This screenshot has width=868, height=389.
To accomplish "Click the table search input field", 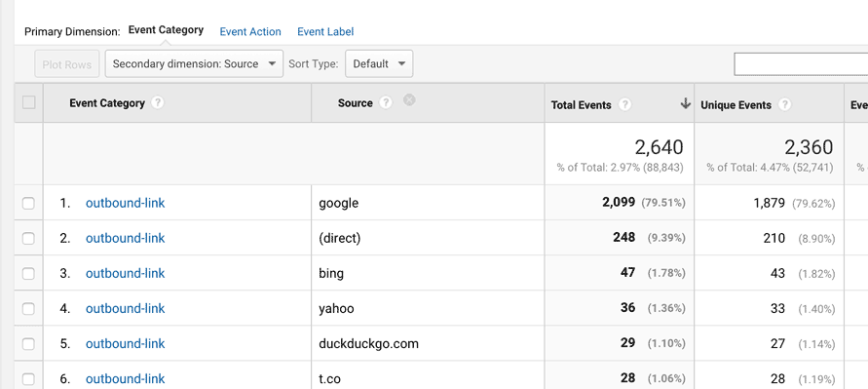I will point(801,64).
